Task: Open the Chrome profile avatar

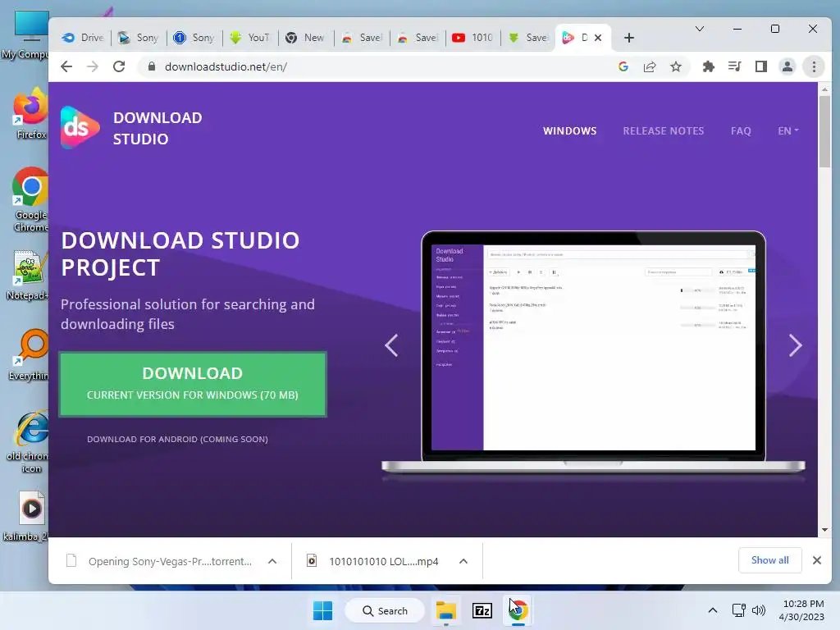Action: [x=787, y=66]
